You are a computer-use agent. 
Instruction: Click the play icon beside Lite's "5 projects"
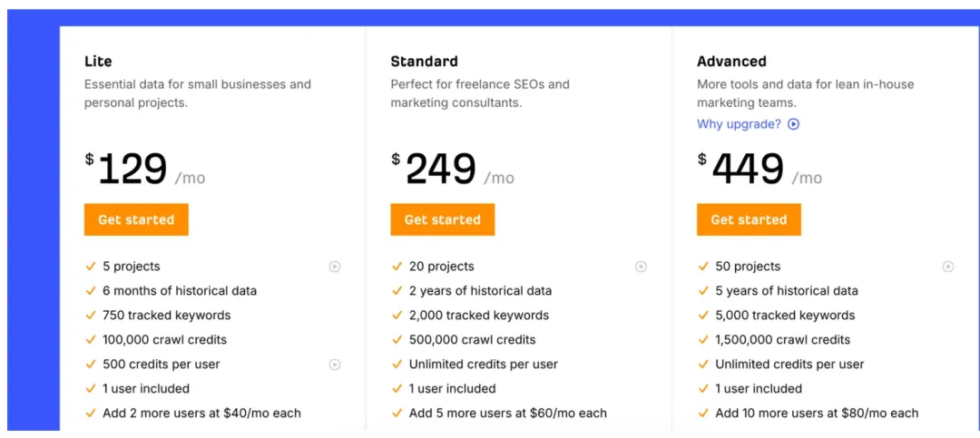coord(335,267)
